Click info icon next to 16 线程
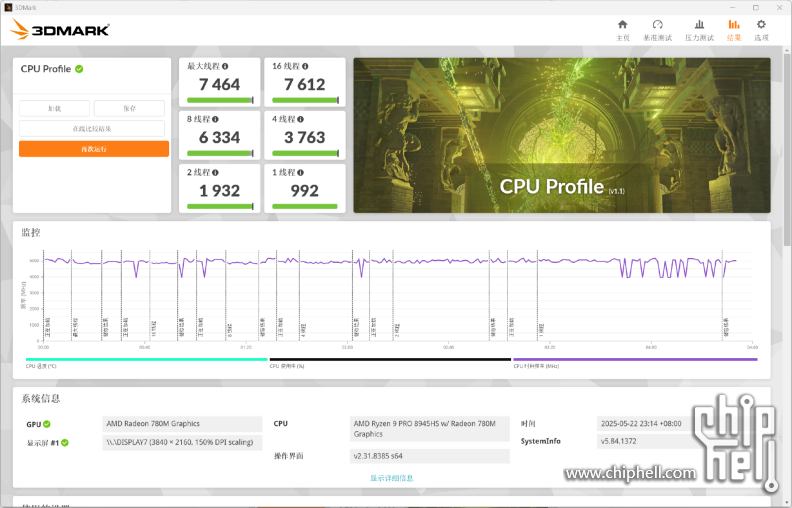Screen dimensions: 792x508 click(305, 66)
